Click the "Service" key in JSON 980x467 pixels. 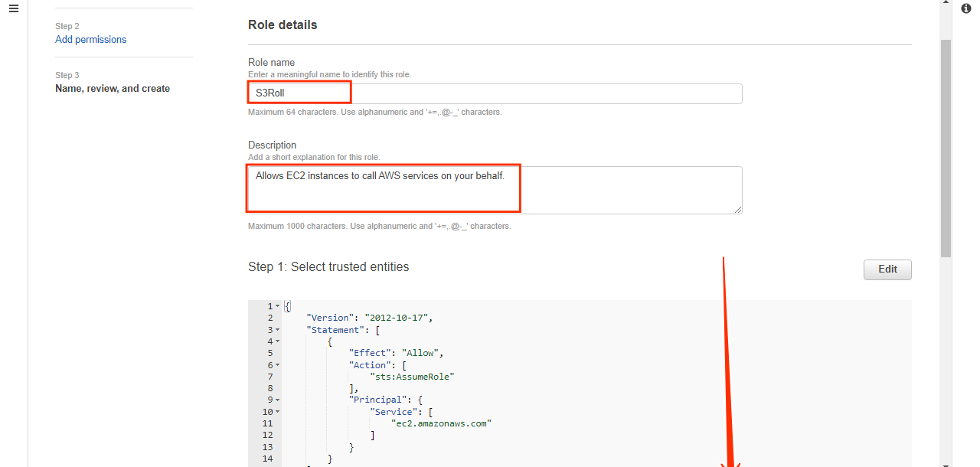click(393, 412)
